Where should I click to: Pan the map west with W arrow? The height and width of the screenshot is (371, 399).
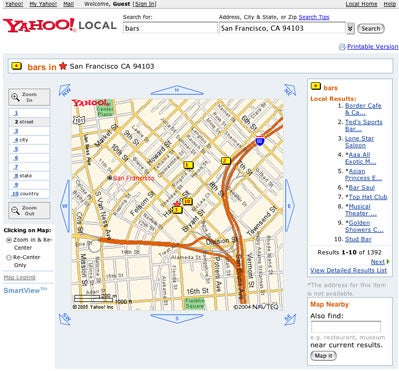(65, 206)
